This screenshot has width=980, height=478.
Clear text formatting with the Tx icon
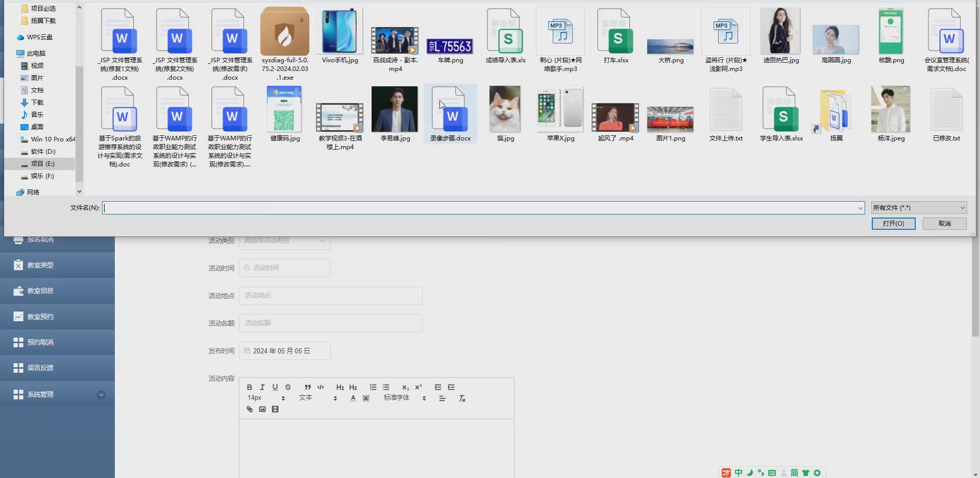click(462, 398)
